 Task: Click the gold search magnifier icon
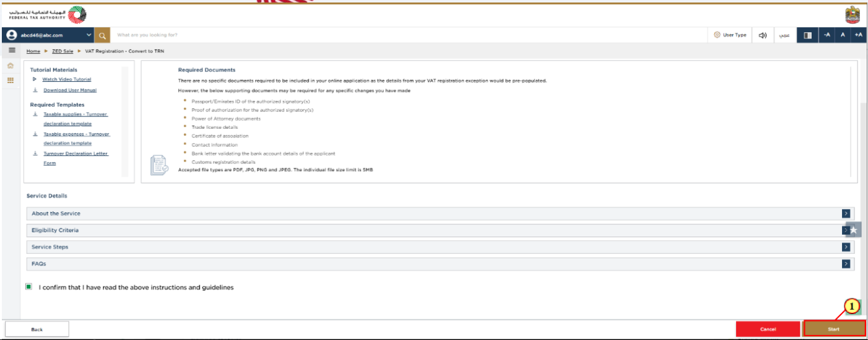tap(103, 35)
